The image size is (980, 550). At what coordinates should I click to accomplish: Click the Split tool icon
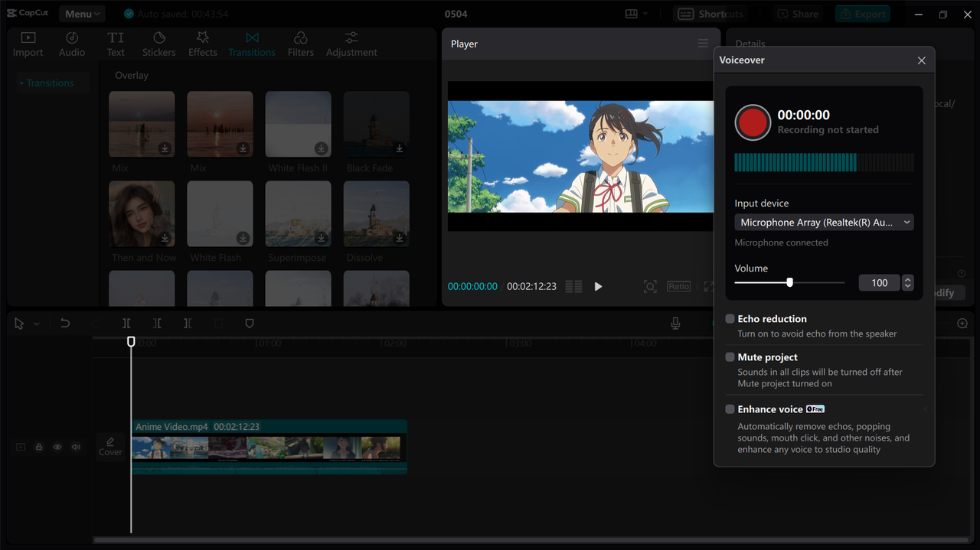coord(126,324)
